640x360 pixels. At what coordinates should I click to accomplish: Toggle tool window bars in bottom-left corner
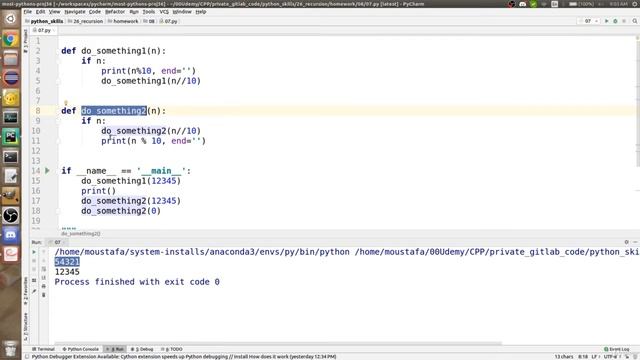coord(27,357)
